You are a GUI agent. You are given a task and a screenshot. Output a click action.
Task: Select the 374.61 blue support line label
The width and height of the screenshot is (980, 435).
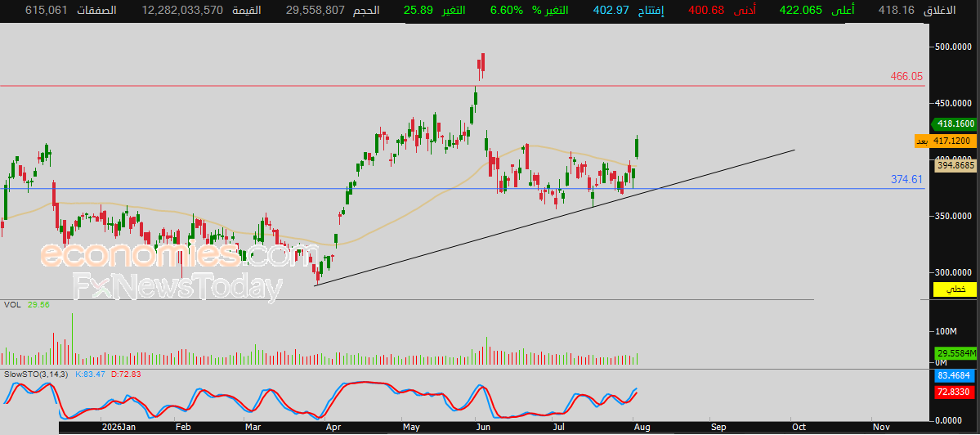click(906, 179)
